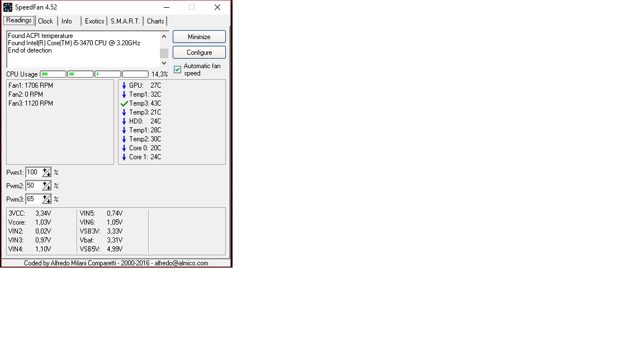644x362 pixels.
Task: Open the Exotics tab
Action: (94, 21)
